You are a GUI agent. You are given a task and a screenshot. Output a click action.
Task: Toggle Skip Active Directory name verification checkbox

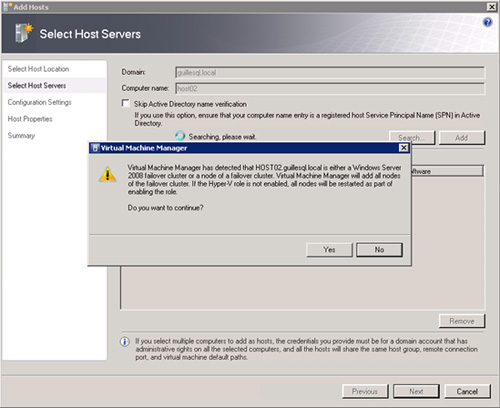126,103
